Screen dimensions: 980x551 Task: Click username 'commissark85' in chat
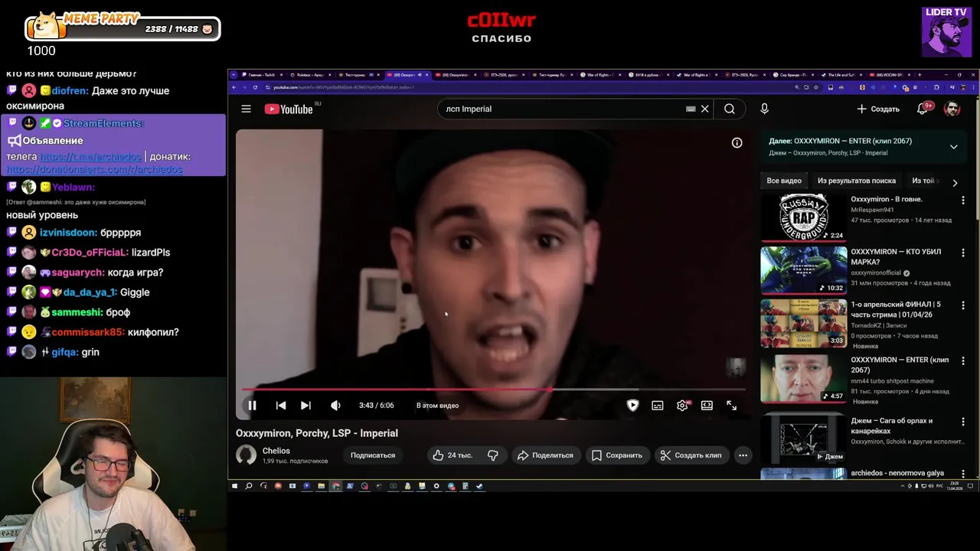tap(88, 332)
